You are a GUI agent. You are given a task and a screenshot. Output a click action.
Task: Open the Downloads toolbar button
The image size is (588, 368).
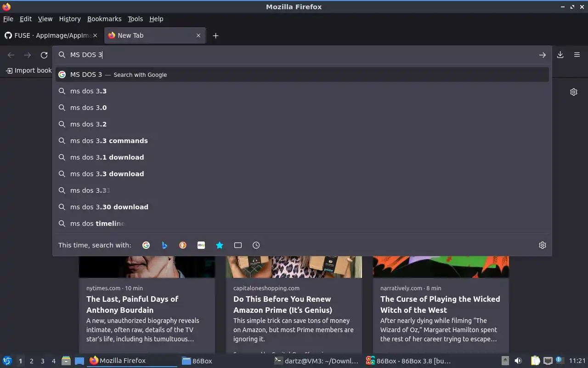560,55
